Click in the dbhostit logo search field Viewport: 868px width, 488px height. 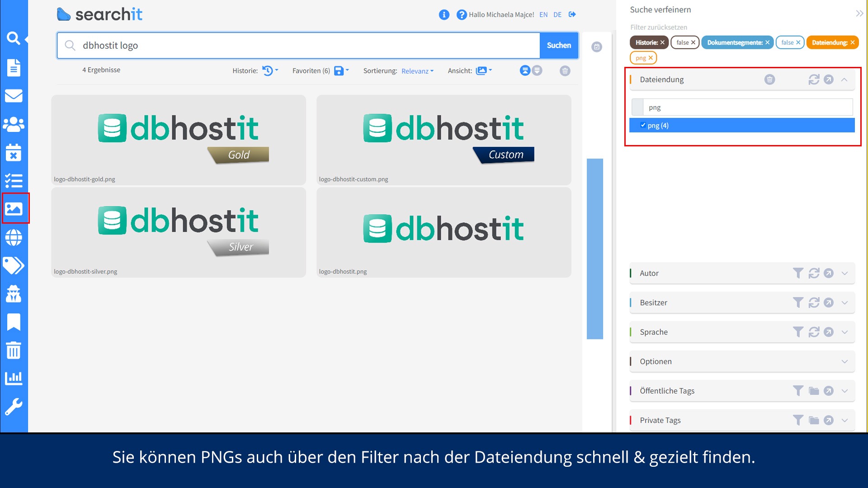[298, 45]
